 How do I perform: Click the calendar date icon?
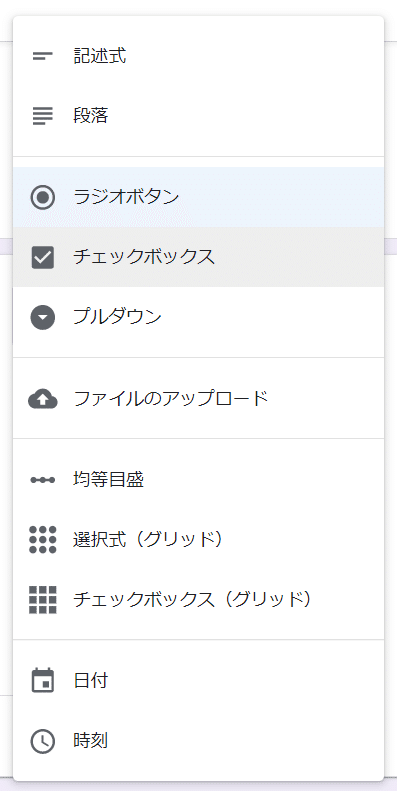tap(42, 681)
